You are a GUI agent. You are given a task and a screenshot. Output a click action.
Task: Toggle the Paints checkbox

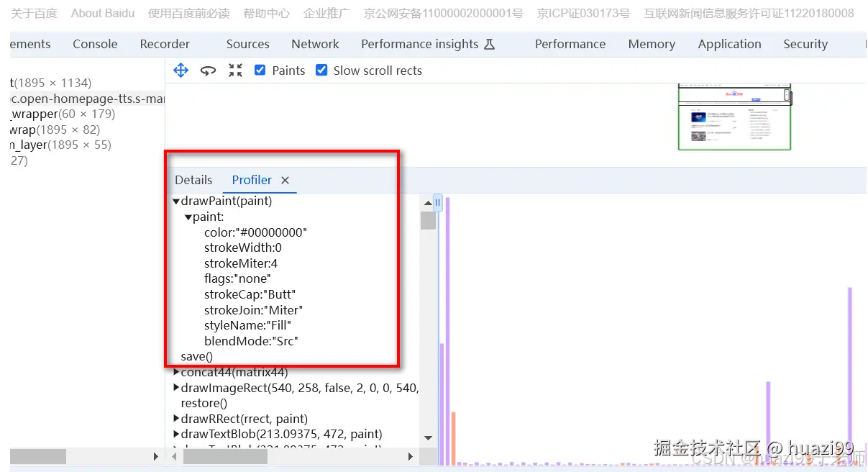[x=260, y=70]
